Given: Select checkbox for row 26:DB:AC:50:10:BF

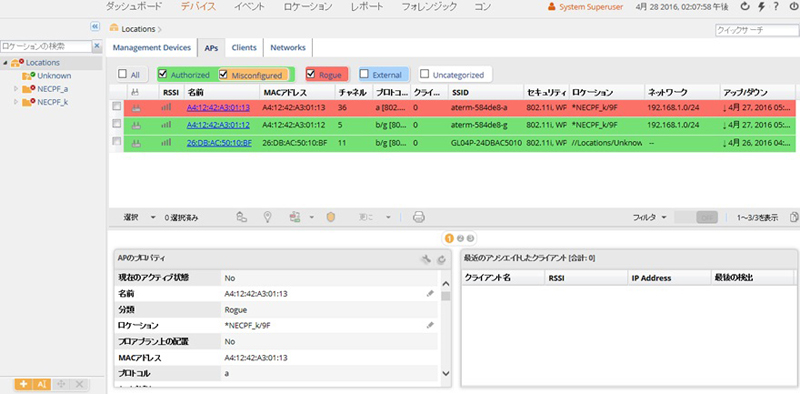Looking at the screenshot, I should click(x=117, y=142).
